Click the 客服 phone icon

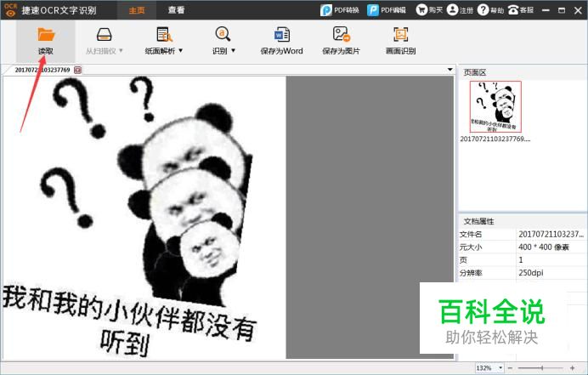513,9
